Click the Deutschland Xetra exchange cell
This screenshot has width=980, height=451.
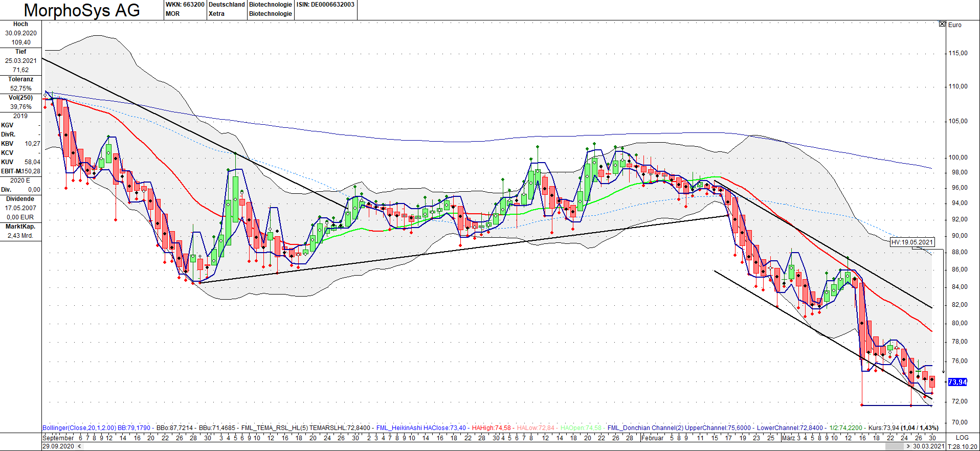tap(227, 9)
